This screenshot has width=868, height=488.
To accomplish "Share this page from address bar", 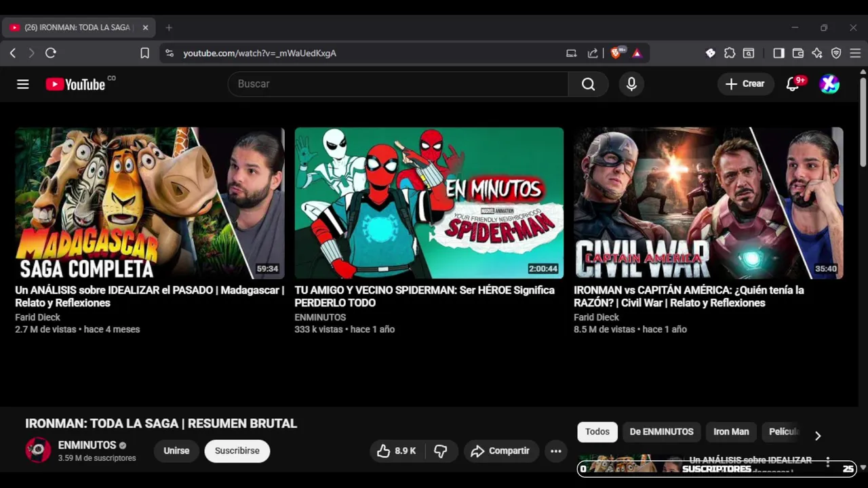I will pos(593,53).
